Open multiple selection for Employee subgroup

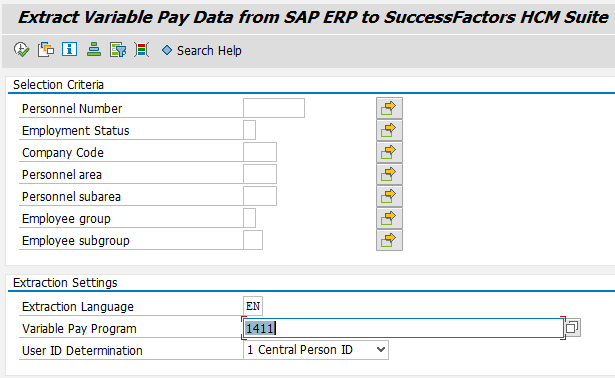(x=389, y=240)
